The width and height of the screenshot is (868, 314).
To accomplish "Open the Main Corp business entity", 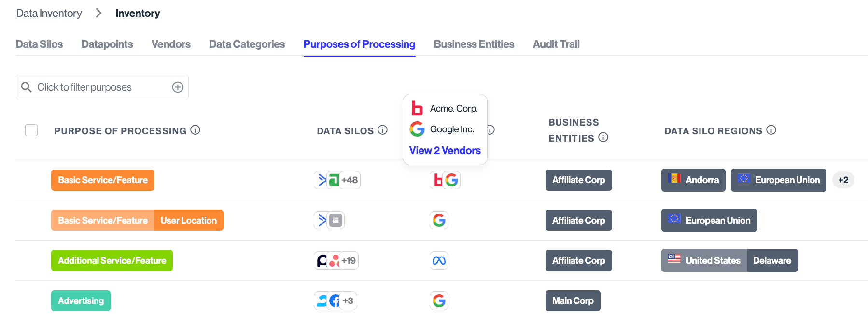I will (x=573, y=300).
